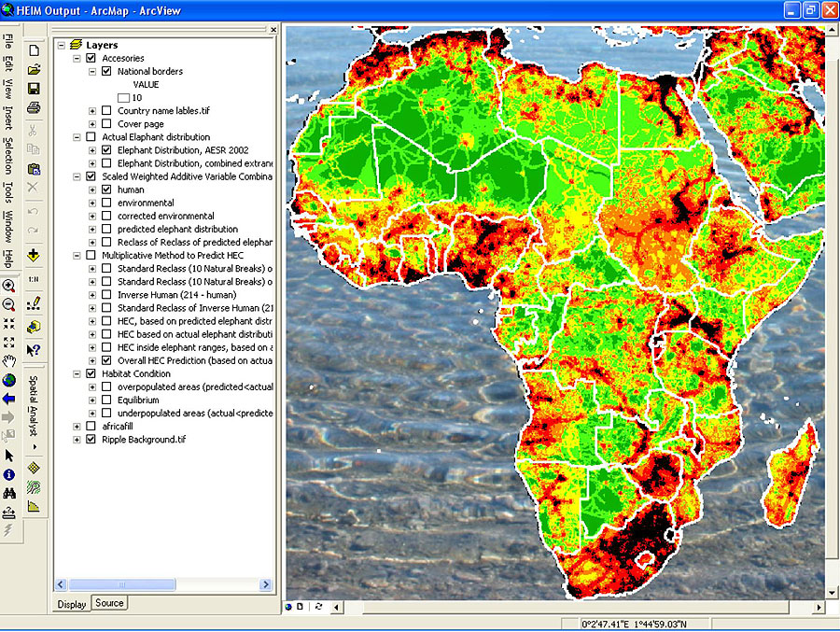Select the Identify info tool

pyautogui.click(x=9, y=475)
